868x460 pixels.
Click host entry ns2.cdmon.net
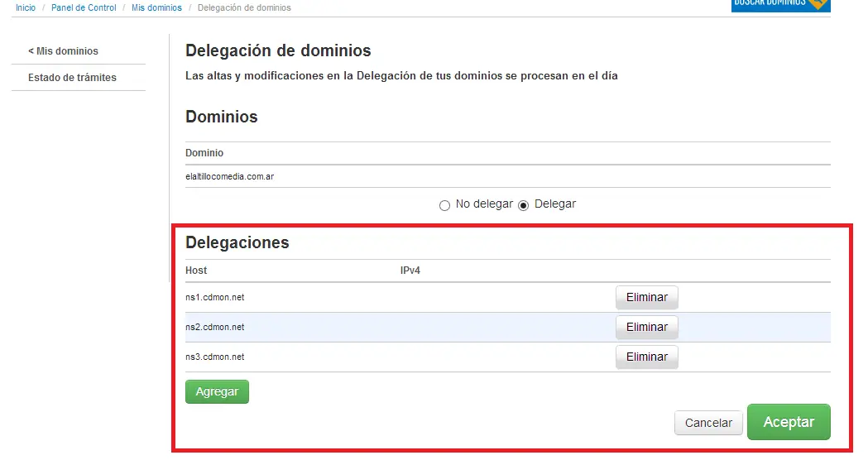coord(215,327)
